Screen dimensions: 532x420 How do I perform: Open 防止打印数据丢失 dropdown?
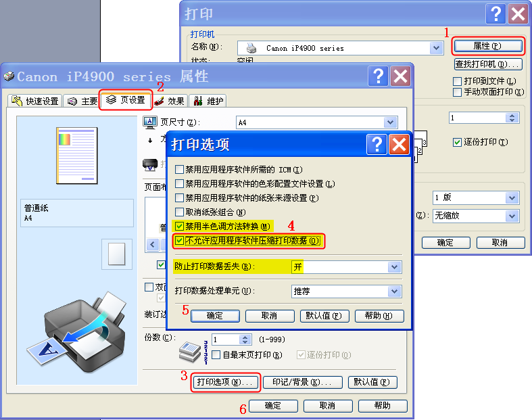pyautogui.click(x=395, y=267)
